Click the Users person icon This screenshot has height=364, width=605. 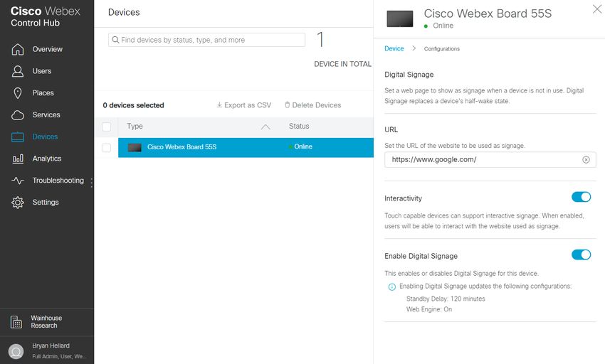18,71
